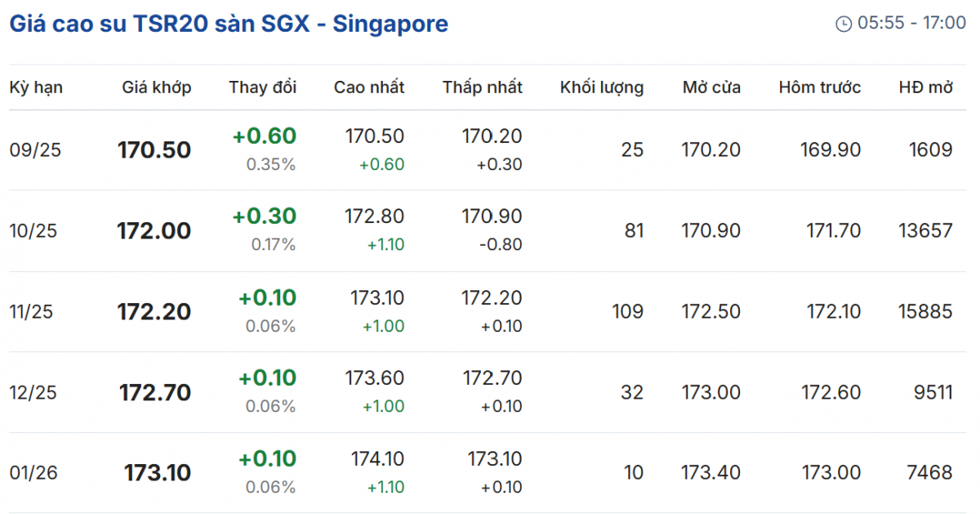The image size is (980, 514).
Task: Click the 170.50 matched price
Action: click(x=154, y=150)
